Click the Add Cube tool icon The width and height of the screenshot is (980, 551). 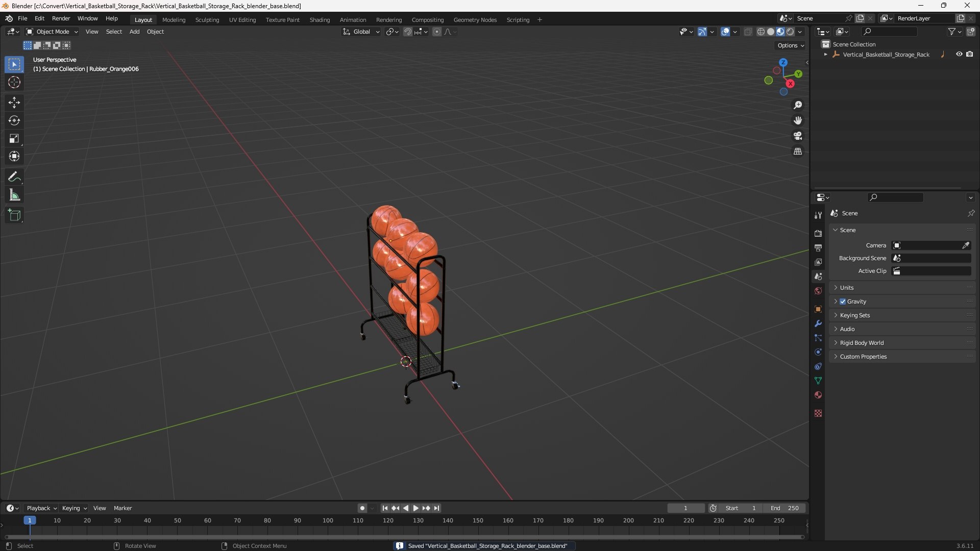click(14, 215)
